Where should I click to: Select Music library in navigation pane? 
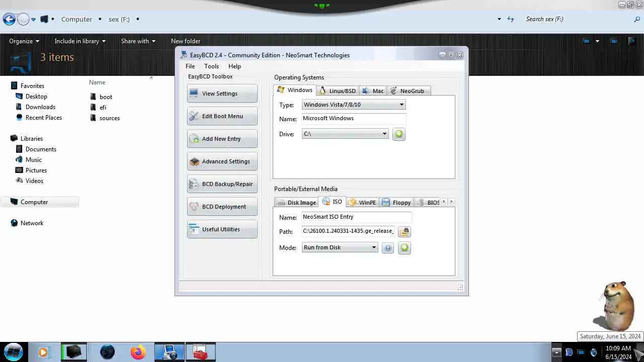click(x=34, y=160)
